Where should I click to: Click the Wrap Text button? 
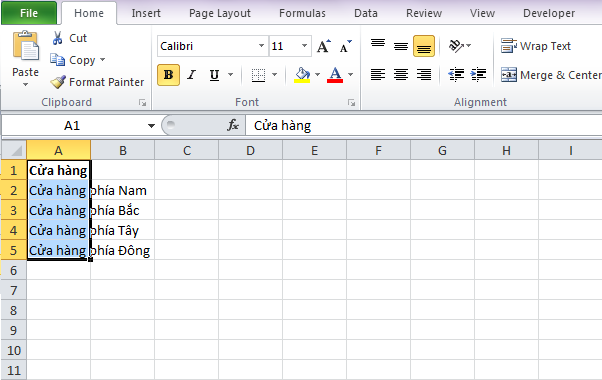(x=536, y=46)
